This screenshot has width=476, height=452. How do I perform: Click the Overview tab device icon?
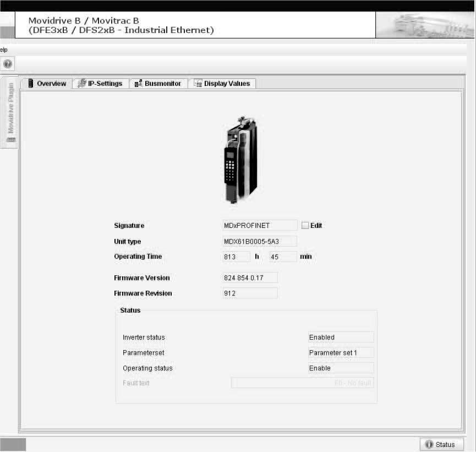(x=30, y=83)
